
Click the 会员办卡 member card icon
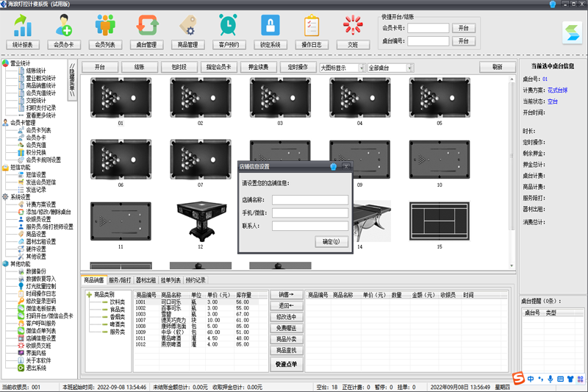pos(64,27)
